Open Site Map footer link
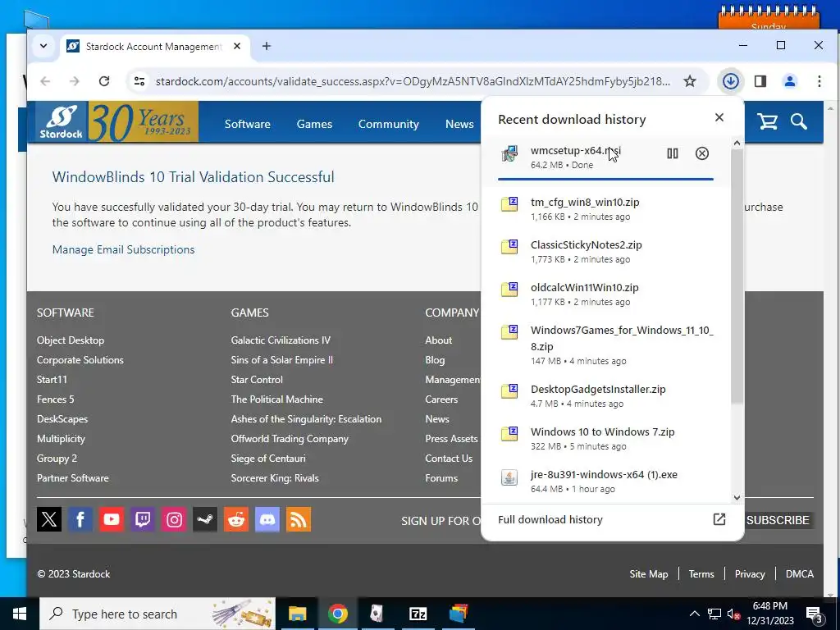The width and height of the screenshot is (840, 630). (649, 573)
